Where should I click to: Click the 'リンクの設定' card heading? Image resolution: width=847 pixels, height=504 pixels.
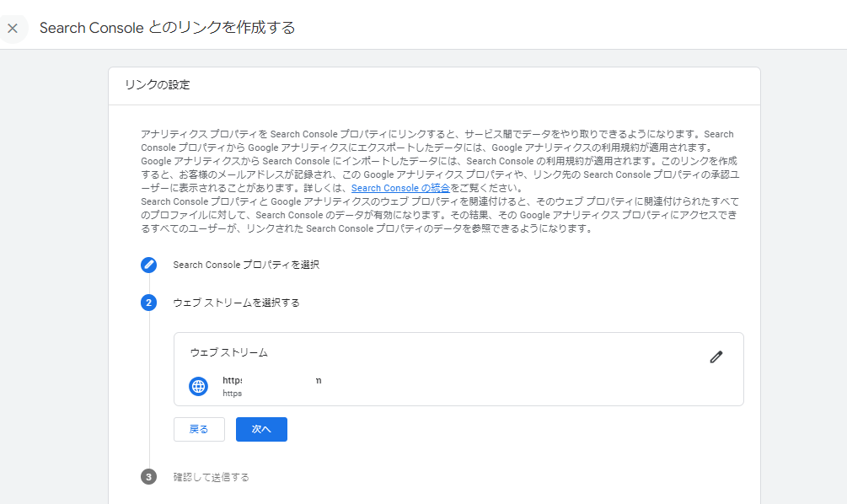[x=158, y=85]
